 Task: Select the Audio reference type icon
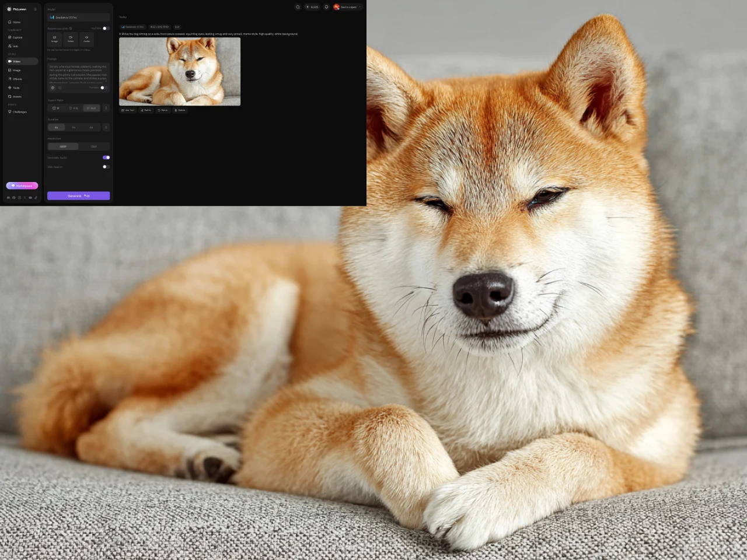tap(86, 38)
